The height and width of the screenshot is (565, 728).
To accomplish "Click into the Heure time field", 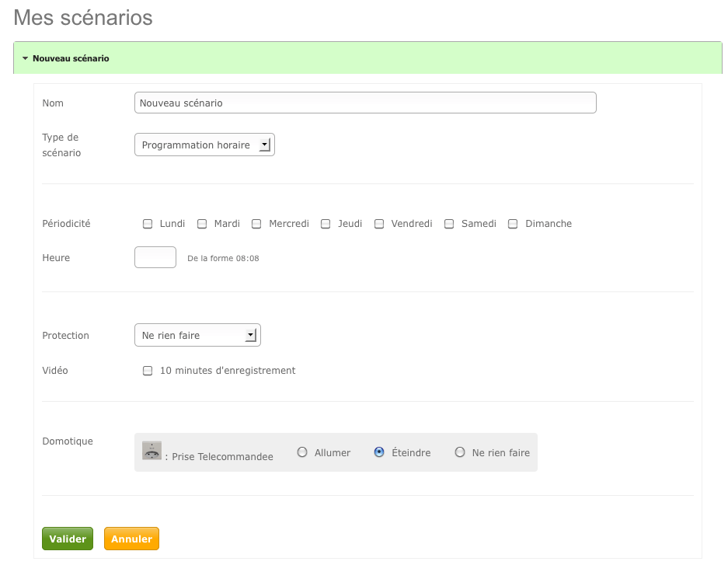I will coord(155,257).
